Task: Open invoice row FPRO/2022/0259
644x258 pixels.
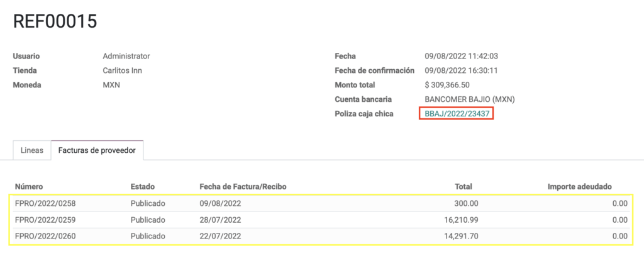Action: 321,220
